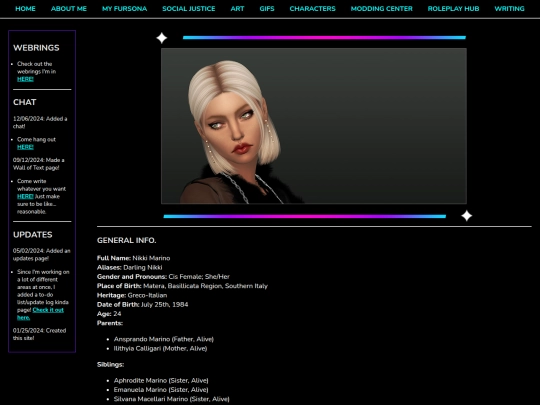Open the CHARACTERS navigation item
This screenshot has height=405, width=540.
(312, 9)
